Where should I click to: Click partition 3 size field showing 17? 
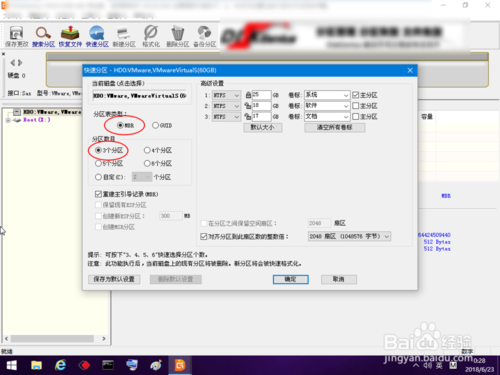click(261, 116)
